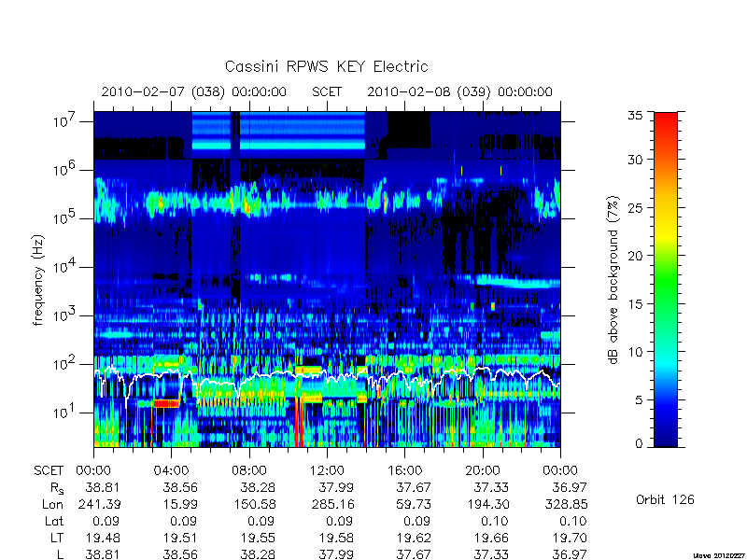Click the colorbar value 5
This screenshot has height=560, width=747.
click(x=639, y=399)
